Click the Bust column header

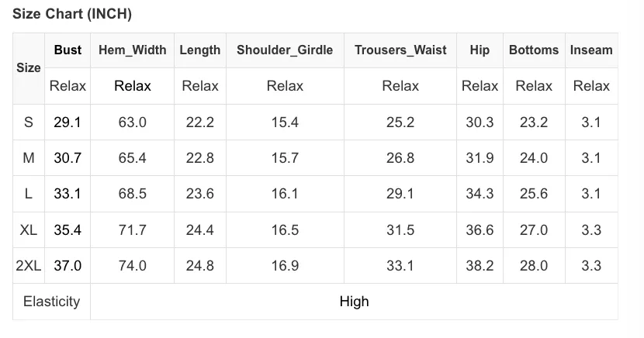[68, 50]
